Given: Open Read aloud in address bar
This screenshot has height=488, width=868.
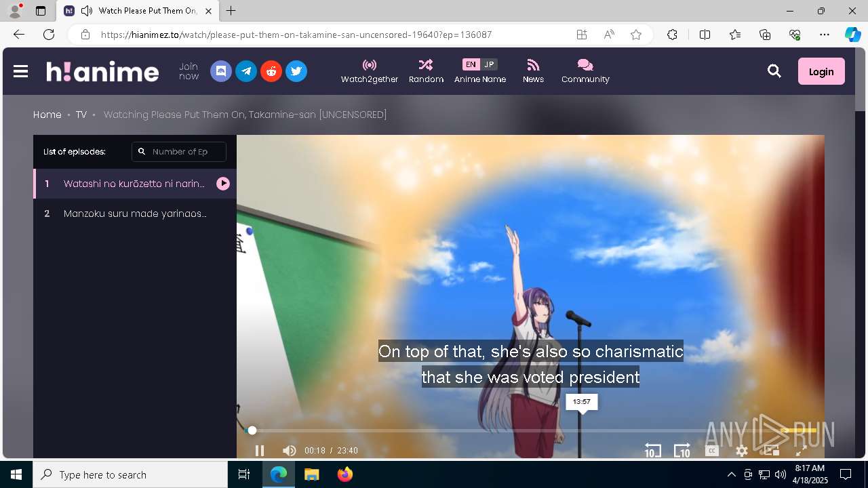Looking at the screenshot, I should [x=609, y=35].
